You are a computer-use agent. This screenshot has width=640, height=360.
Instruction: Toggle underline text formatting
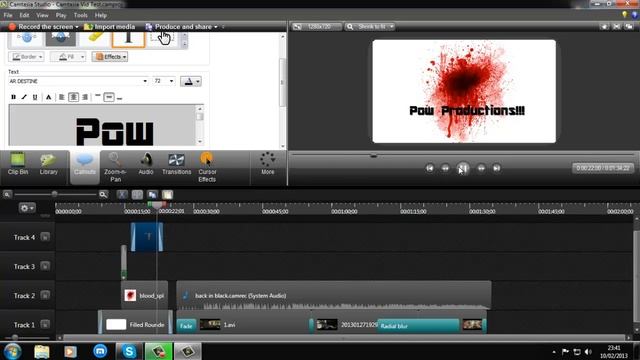point(35,97)
